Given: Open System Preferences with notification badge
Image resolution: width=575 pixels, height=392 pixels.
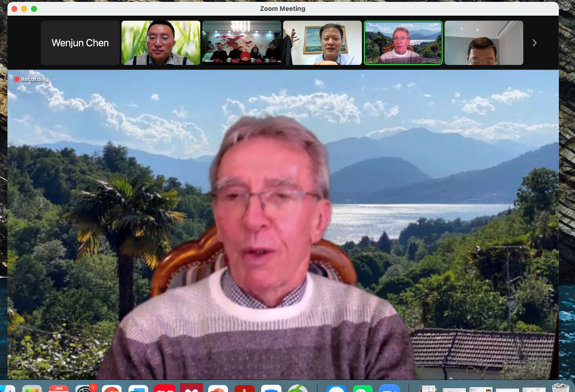Looking at the screenshot, I should [85, 389].
